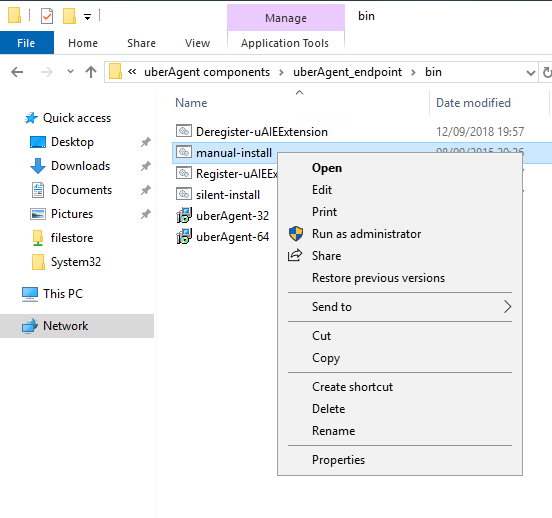Select the silent-install batch file

(x=228, y=195)
